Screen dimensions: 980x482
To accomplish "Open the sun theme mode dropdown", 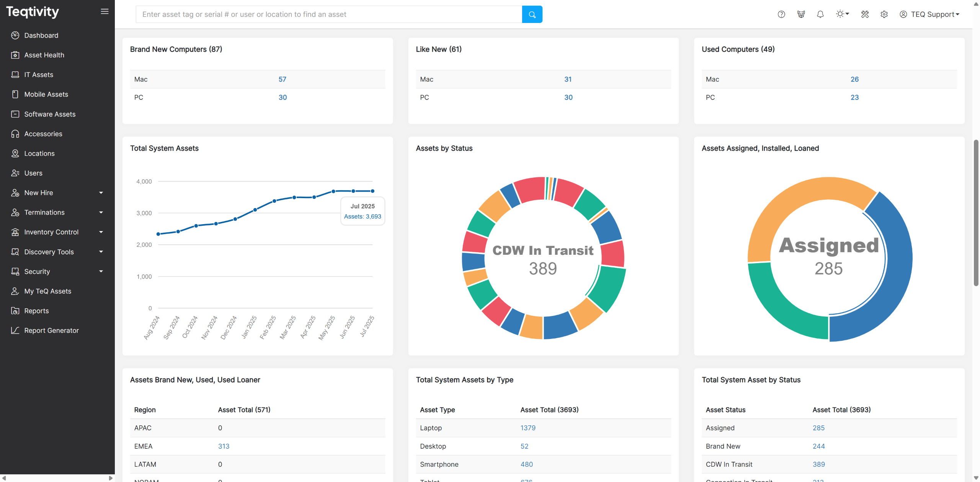I will [842, 14].
